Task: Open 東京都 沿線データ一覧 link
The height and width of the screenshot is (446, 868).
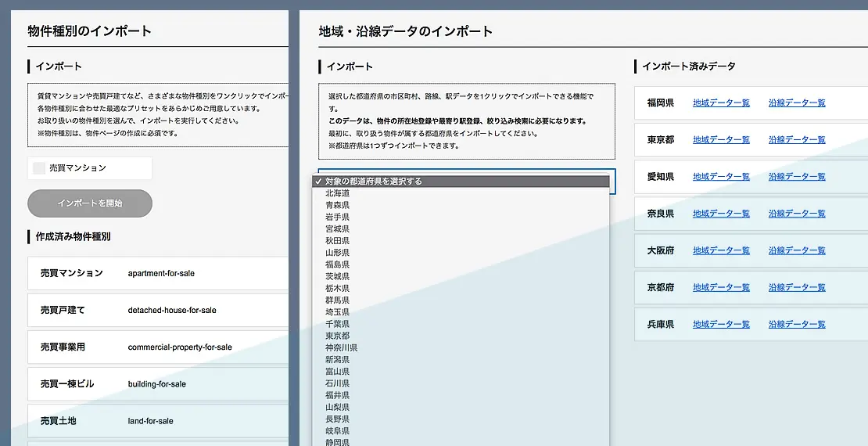Action: pyautogui.click(x=797, y=139)
